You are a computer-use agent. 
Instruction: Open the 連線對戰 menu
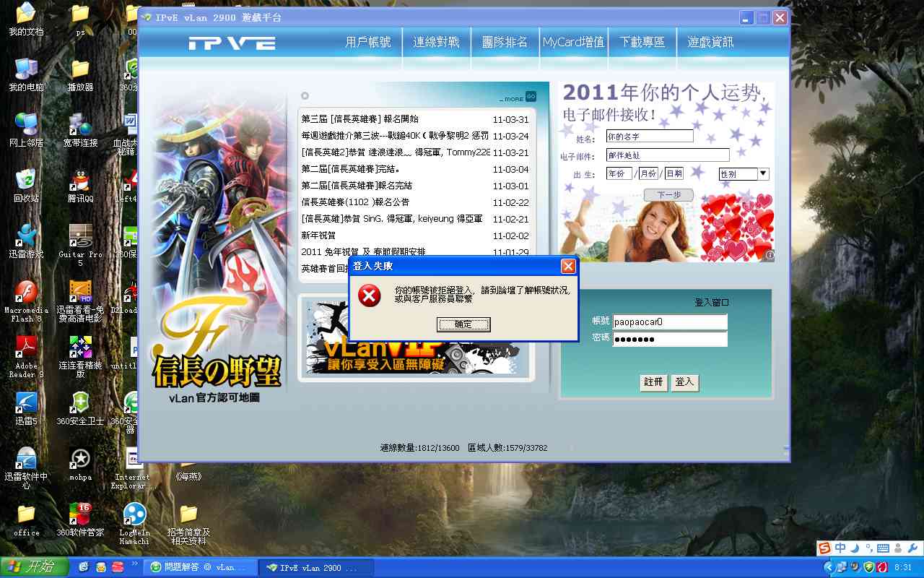(437, 43)
